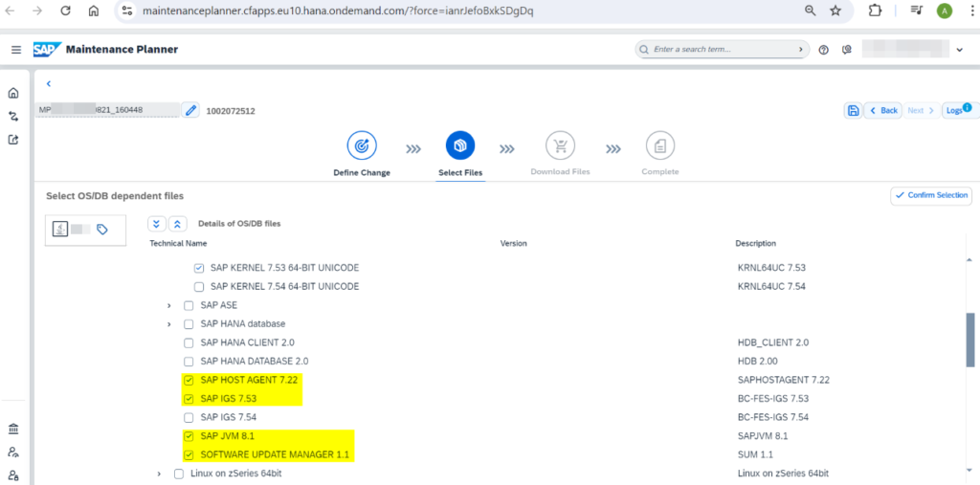980x485 pixels.
Task: Select the Java system icon in the panel
Action: [x=60, y=230]
